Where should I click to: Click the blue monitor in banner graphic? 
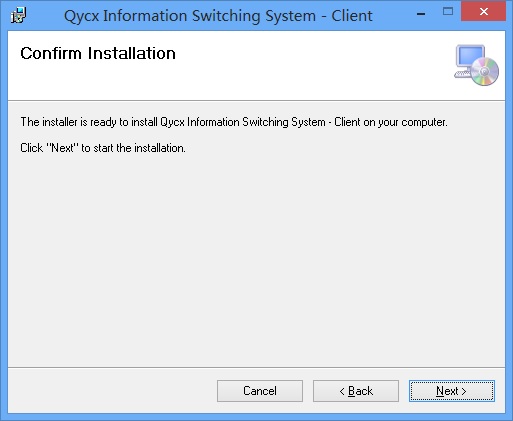point(470,57)
